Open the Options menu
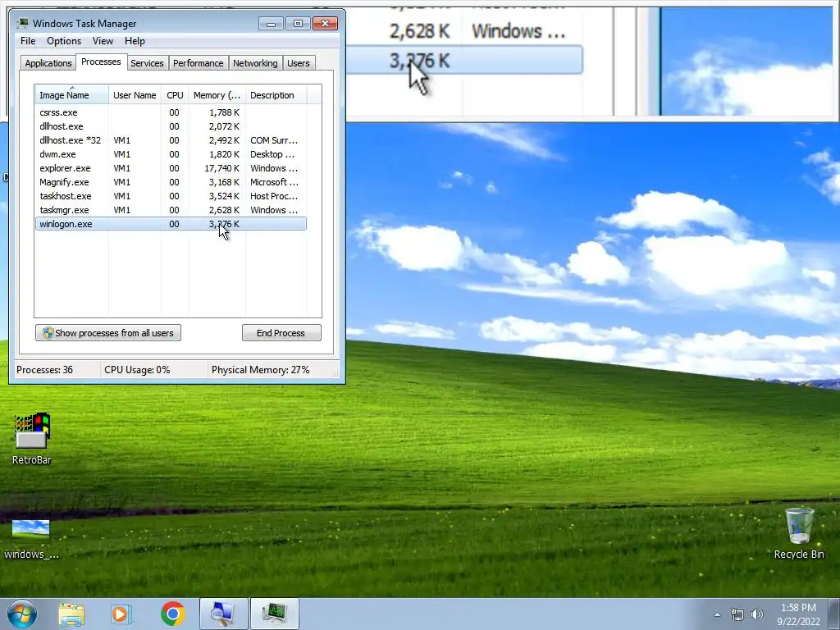This screenshot has height=630, width=840. tap(64, 41)
